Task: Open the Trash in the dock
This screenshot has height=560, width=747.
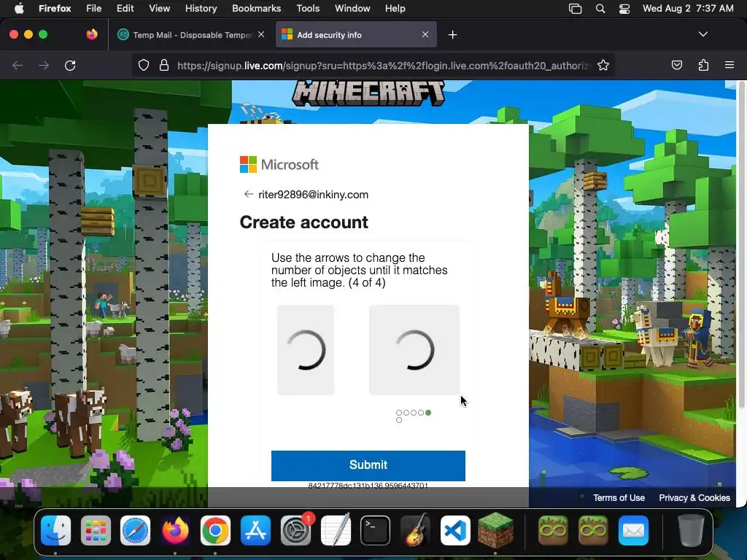Action: (691, 531)
